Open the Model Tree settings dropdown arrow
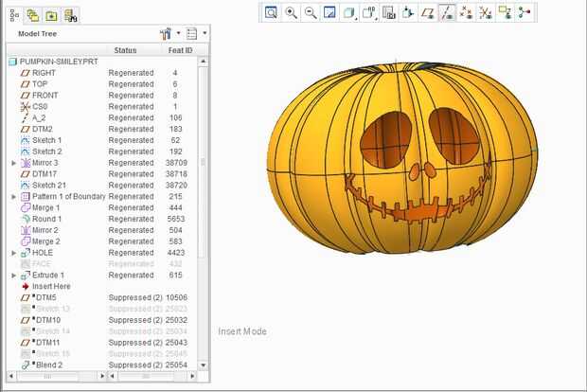This screenshot has height=392, width=587. (178, 33)
